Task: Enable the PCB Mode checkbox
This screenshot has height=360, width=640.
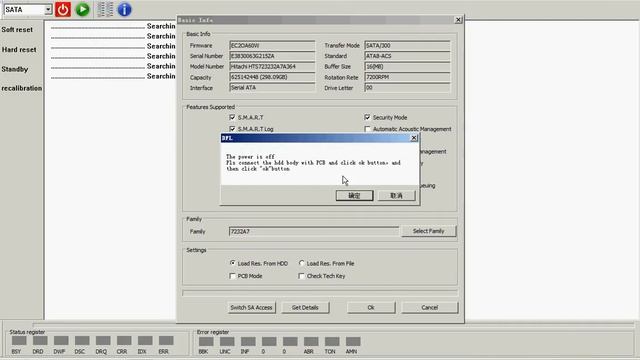Action: tap(232, 276)
